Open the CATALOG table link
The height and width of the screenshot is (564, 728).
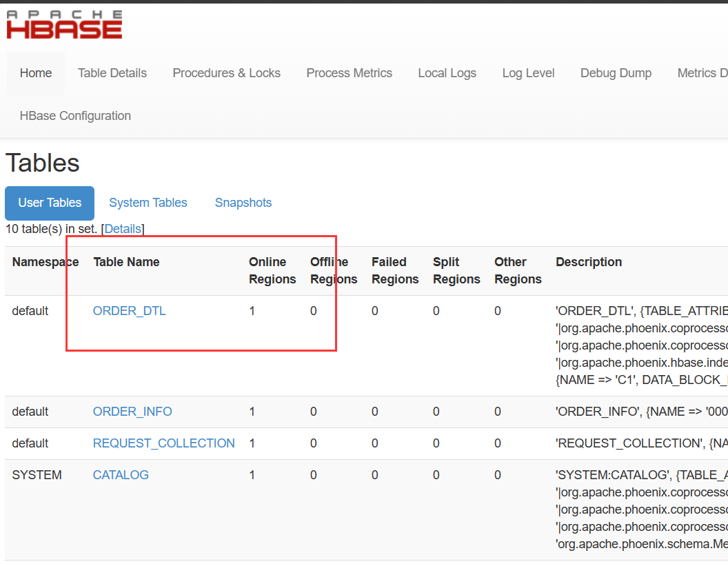pyautogui.click(x=121, y=475)
